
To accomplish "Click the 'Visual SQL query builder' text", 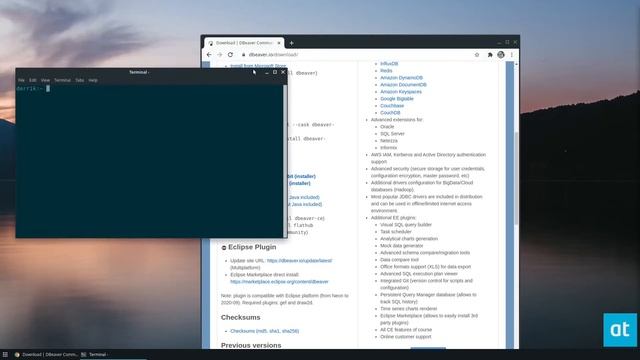I will coord(406,225).
